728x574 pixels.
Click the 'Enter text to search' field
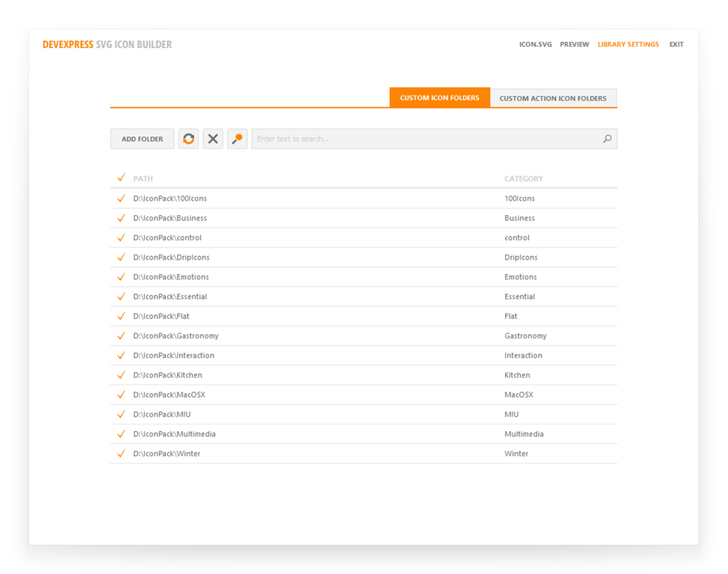tap(434, 139)
